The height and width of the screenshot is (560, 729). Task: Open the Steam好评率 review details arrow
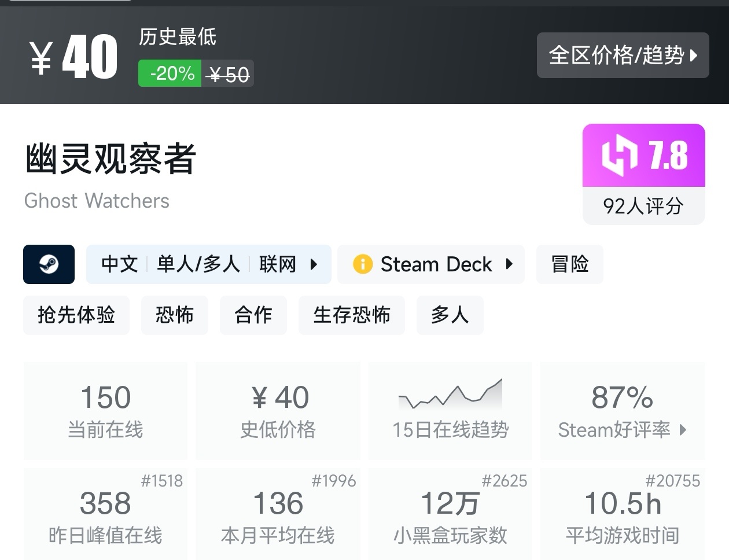coord(683,430)
